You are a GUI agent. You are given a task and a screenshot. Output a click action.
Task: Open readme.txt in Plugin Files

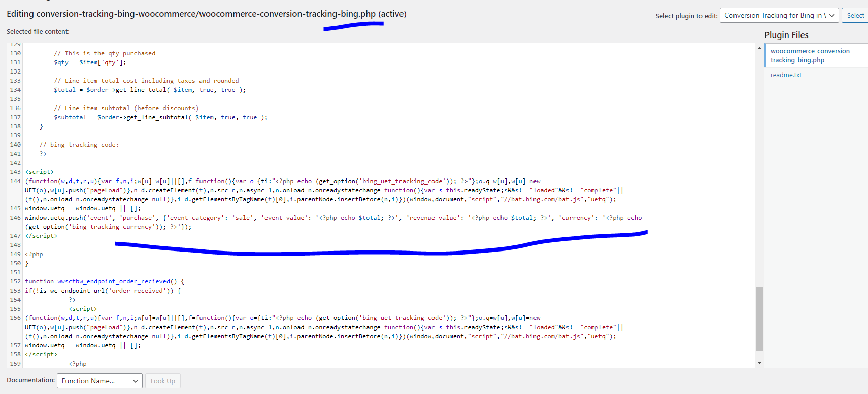click(x=786, y=75)
